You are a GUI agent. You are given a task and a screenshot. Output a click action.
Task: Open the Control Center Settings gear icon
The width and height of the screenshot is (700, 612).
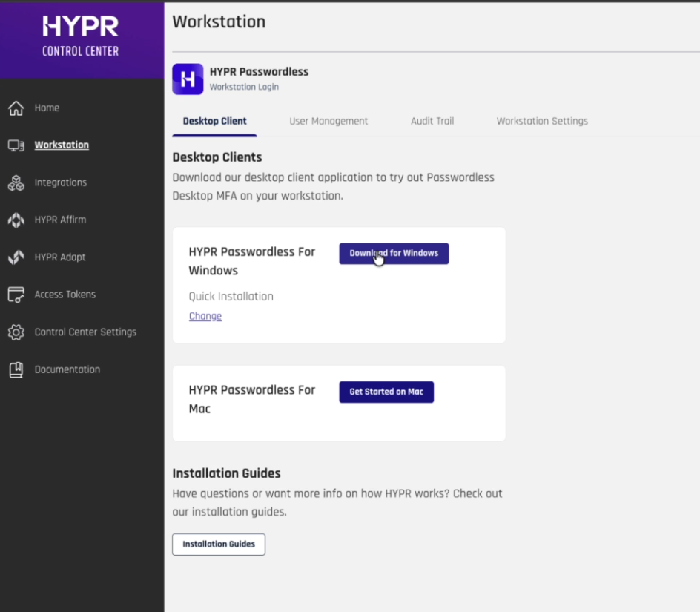[16, 332]
